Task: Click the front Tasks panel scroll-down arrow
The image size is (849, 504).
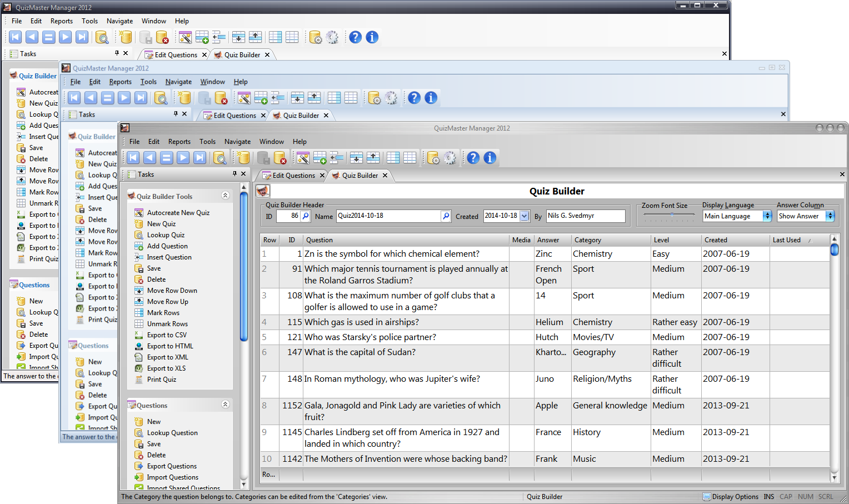Action: point(243,485)
